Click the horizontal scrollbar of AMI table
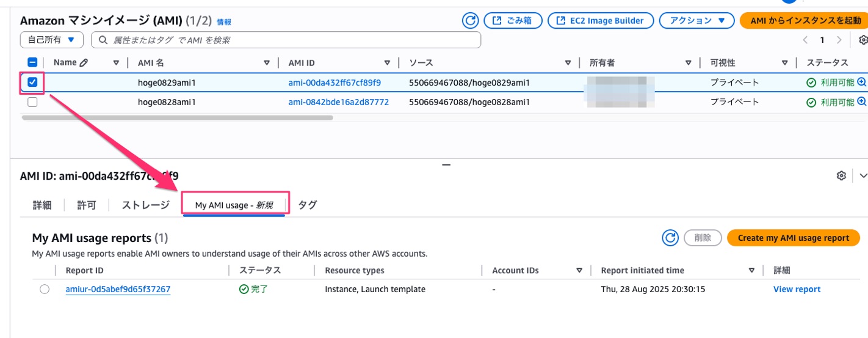The height and width of the screenshot is (338, 868). [x=177, y=117]
